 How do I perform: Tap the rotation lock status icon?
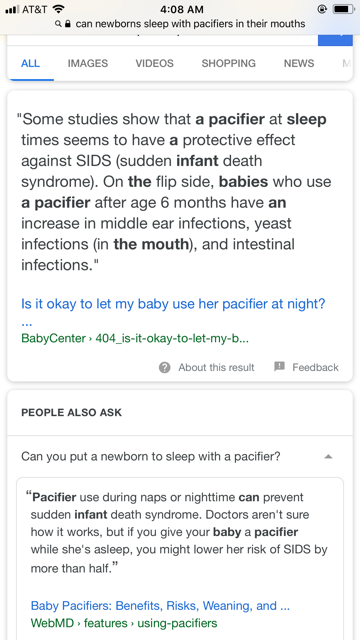point(322,9)
